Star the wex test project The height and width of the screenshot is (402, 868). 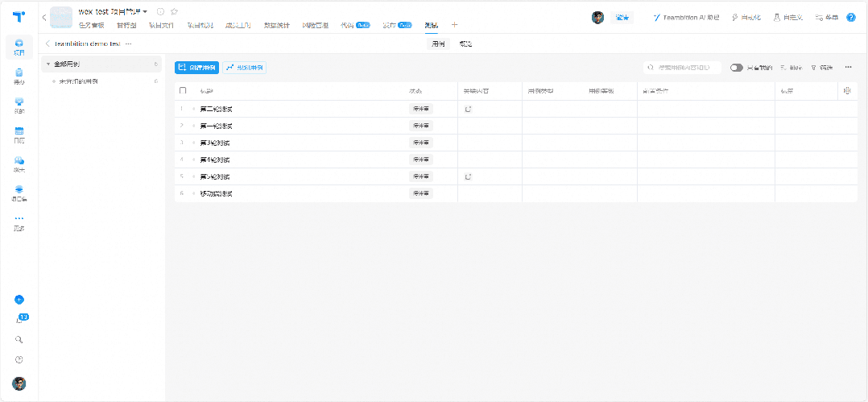(174, 11)
